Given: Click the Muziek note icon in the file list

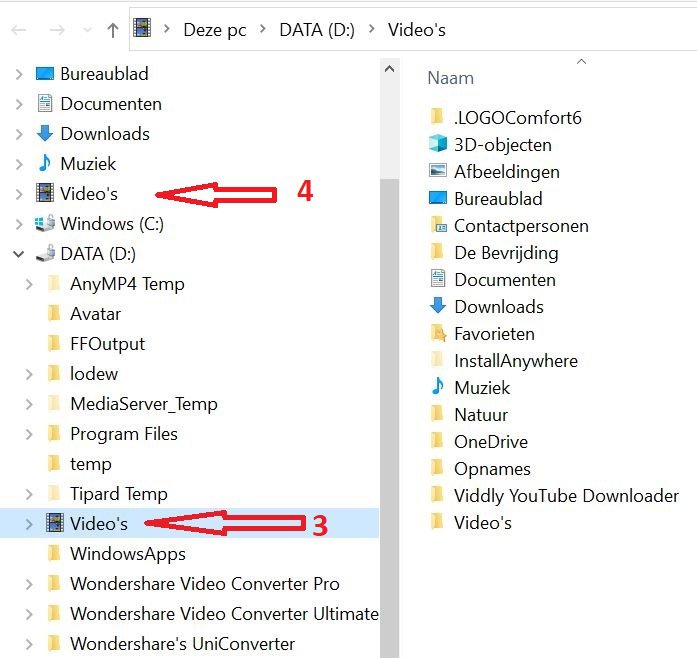Looking at the screenshot, I should [437, 386].
